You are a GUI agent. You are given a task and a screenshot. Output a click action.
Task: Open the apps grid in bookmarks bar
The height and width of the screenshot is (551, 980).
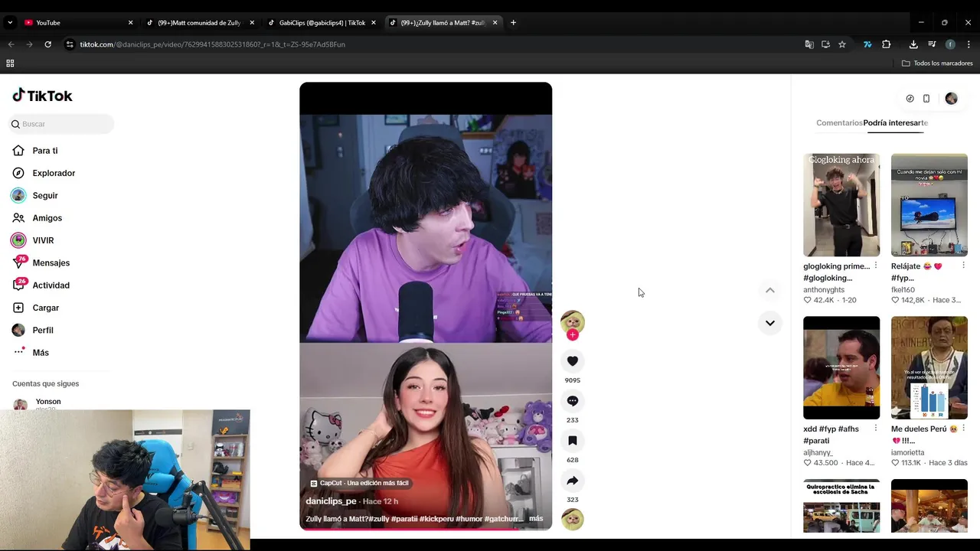(x=10, y=64)
